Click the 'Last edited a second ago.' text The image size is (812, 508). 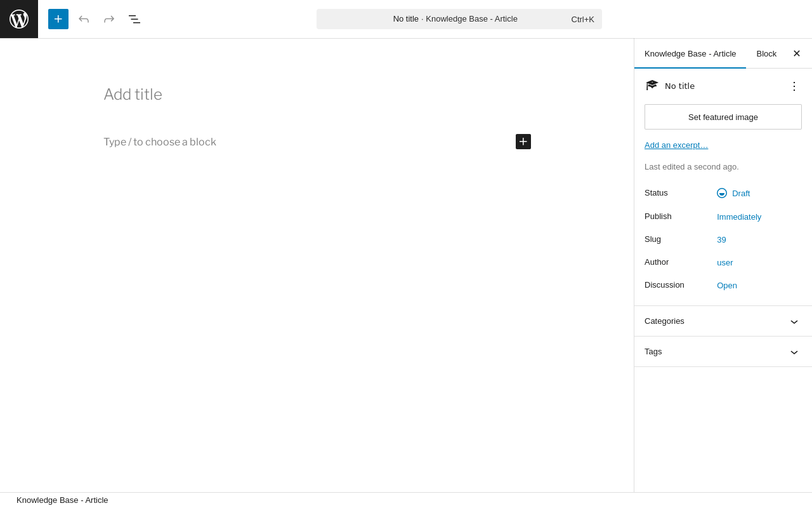[691, 167]
